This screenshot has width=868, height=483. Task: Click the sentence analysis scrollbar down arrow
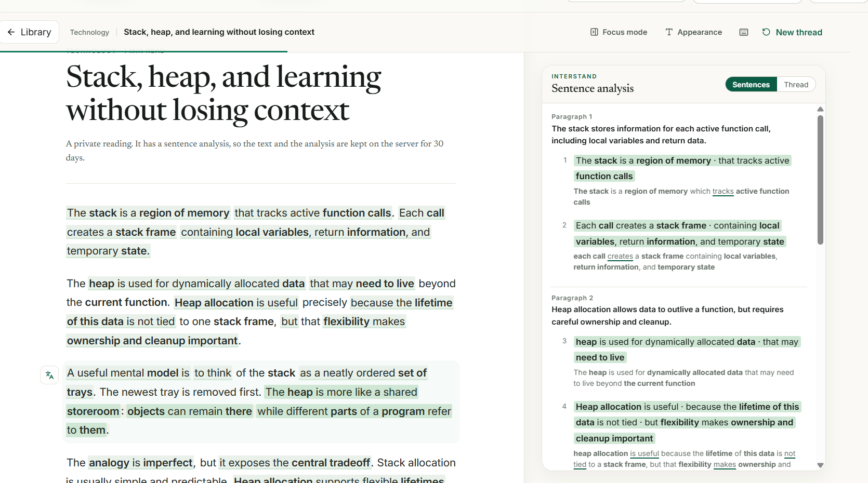820,465
